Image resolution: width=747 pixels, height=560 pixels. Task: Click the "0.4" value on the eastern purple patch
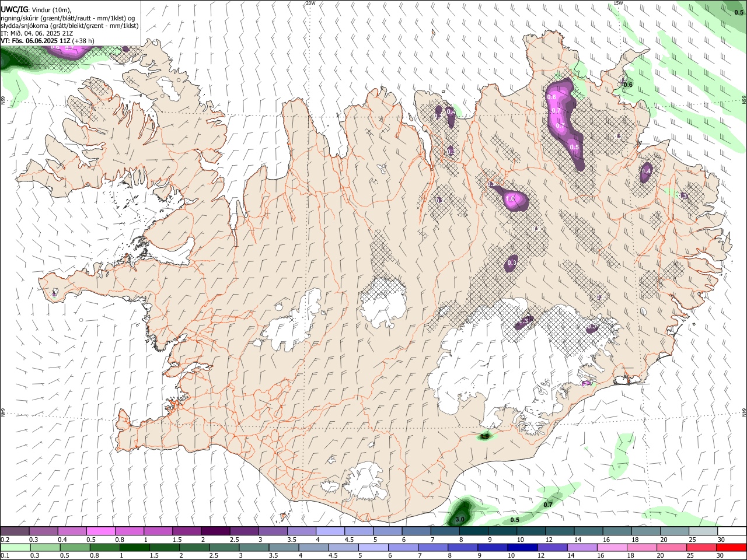tap(646, 171)
